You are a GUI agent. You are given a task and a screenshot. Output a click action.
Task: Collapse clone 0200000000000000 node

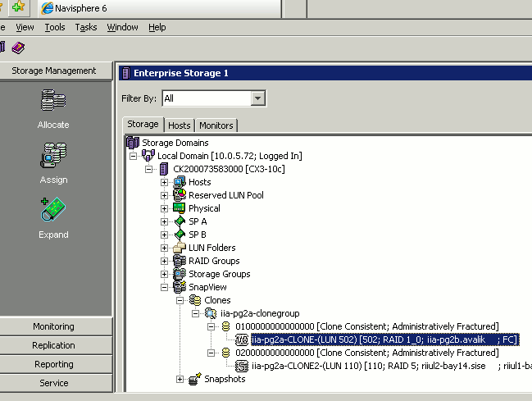click(x=211, y=353)
